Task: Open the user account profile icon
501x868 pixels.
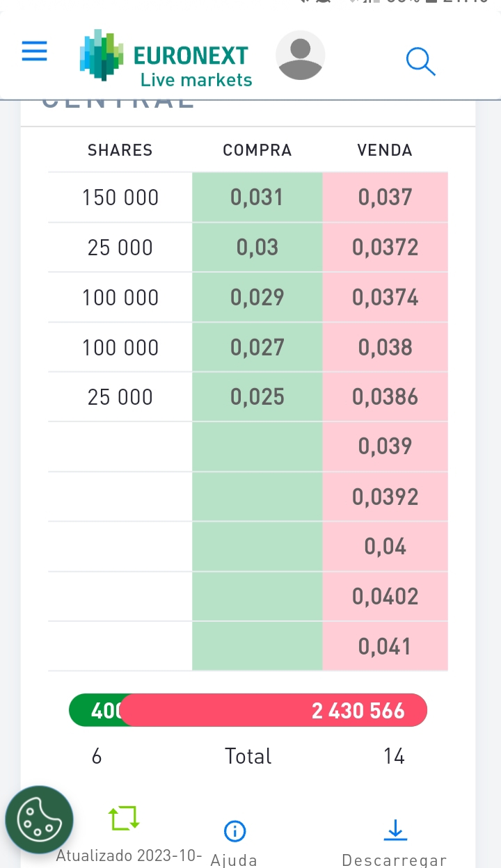Action: (300, 55)
